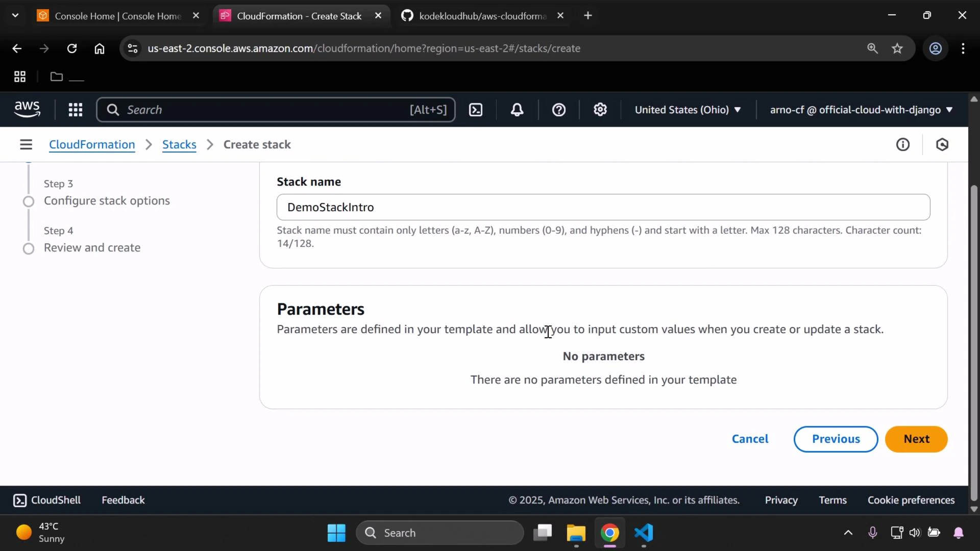The image size is (980, 551).
Task: Click the hexagon icon beside the info icon
Action: tap(942, 144)
